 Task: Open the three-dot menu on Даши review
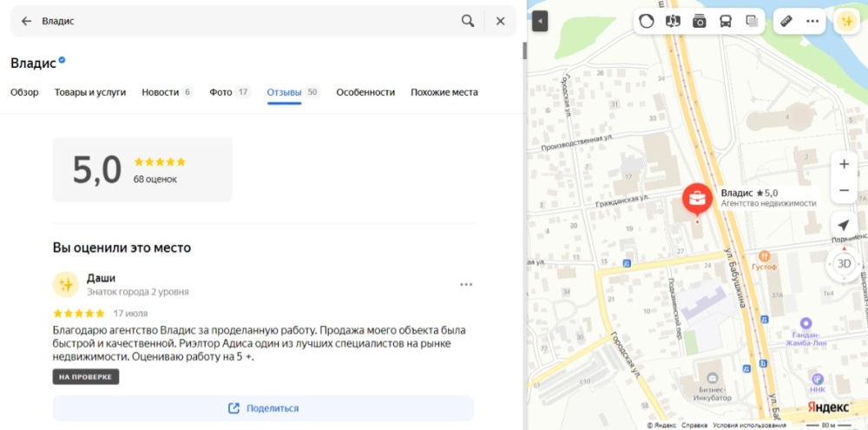[466, 285]
